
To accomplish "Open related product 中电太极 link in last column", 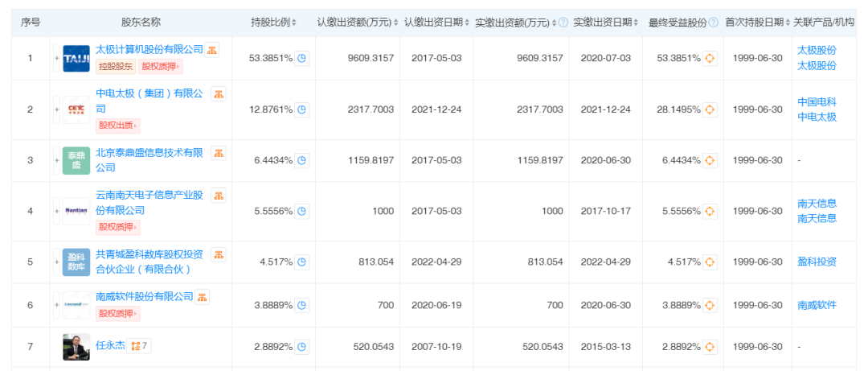I will point(817,117).
